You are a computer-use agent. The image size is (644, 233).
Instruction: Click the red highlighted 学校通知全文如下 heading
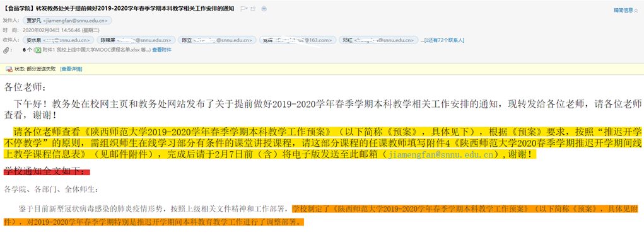click(46, 172)
